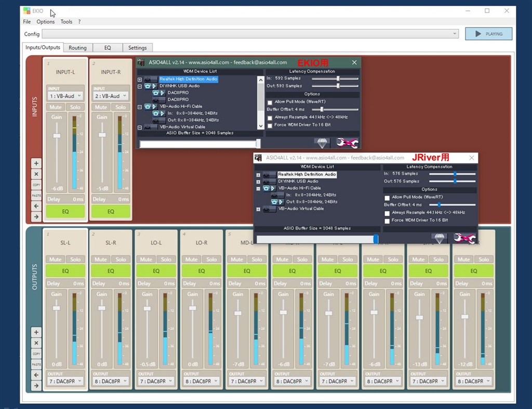Delete the selected input using the × button in INPUTS
The width and height of the screenshot is (532, 409).
click(36, 174)
